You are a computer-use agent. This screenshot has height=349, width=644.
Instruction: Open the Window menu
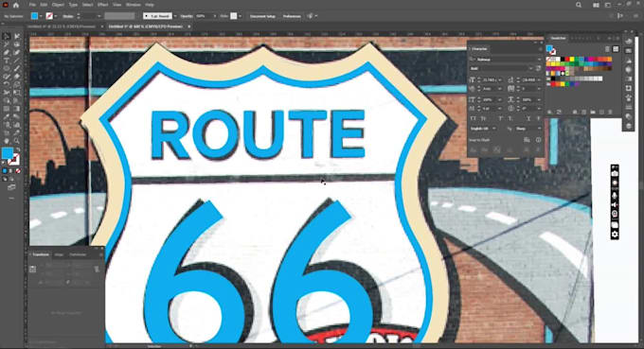[134, 5]
